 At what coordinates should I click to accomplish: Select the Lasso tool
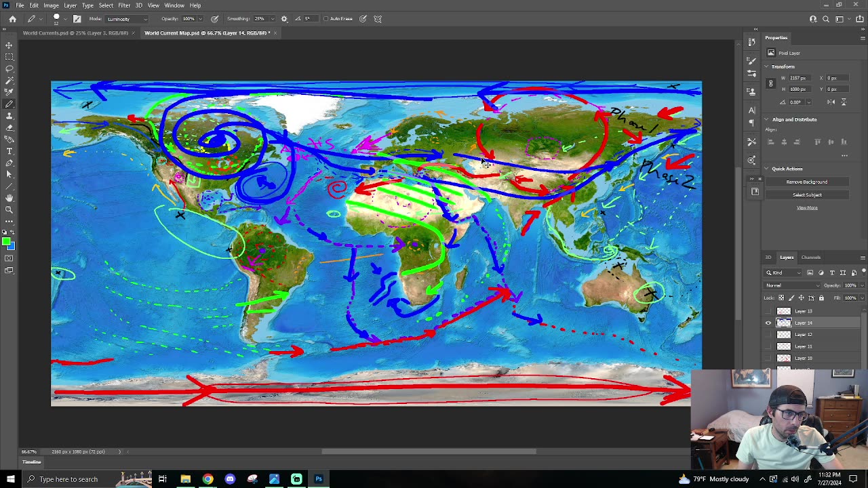[9, 69]
